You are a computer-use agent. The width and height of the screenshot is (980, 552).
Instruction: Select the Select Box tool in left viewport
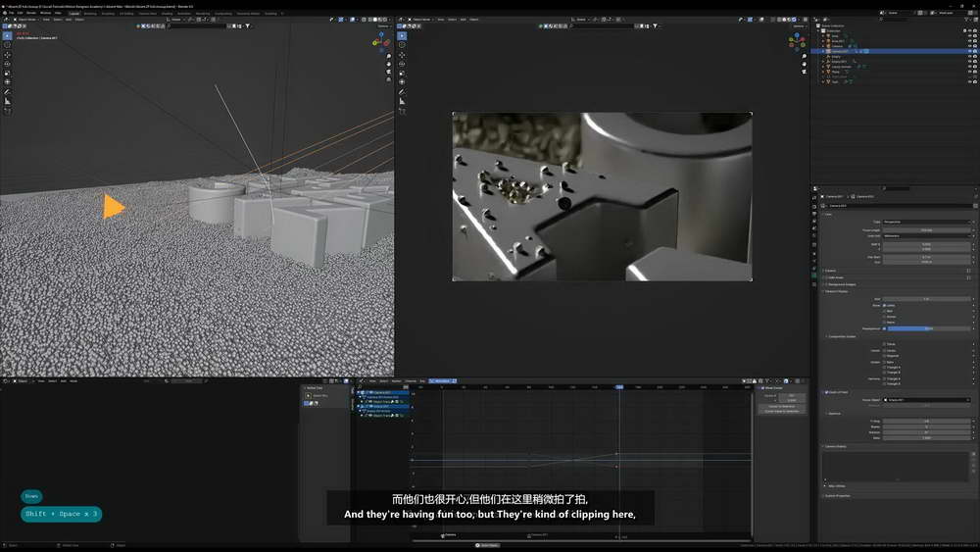coord(8,35)
